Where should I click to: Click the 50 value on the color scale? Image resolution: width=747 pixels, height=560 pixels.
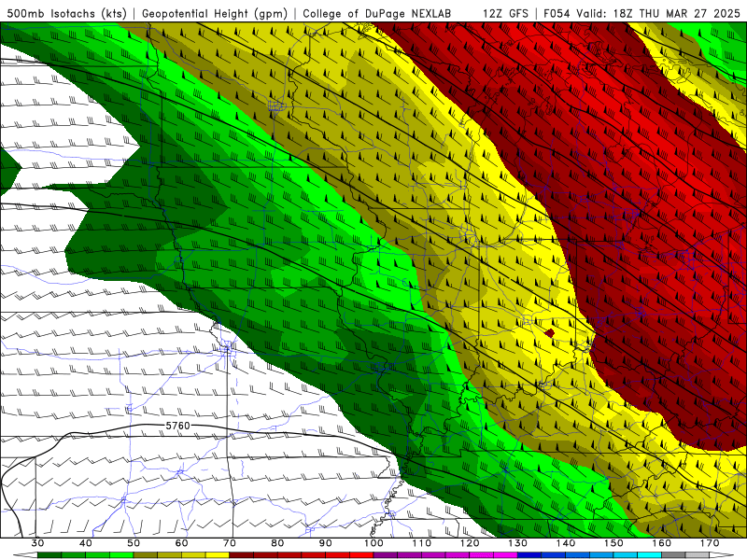point(134,543)
